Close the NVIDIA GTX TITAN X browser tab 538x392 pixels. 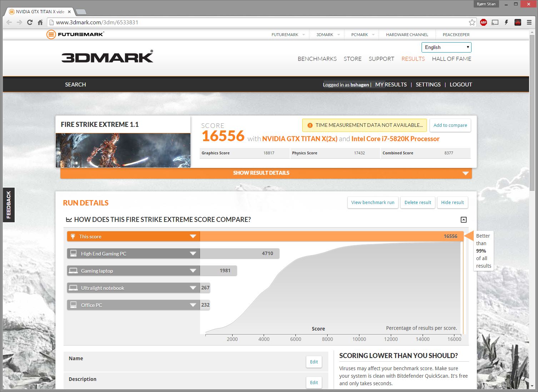coord(69,12)
